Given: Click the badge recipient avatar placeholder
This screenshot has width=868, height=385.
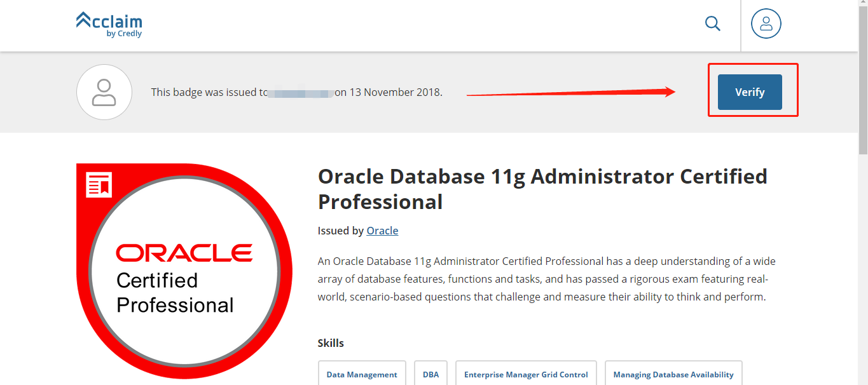Looking at the screenshot, I should tap(104, 92).
